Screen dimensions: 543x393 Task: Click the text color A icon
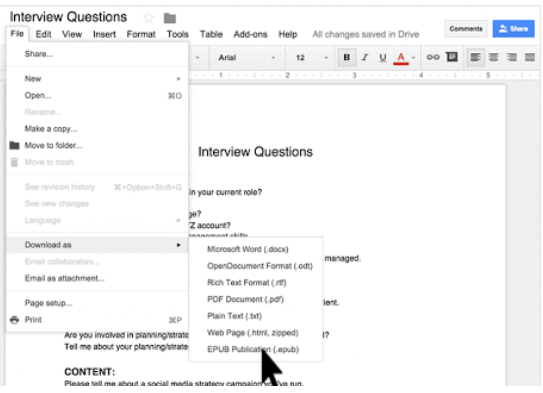click(x=401, y=58)
